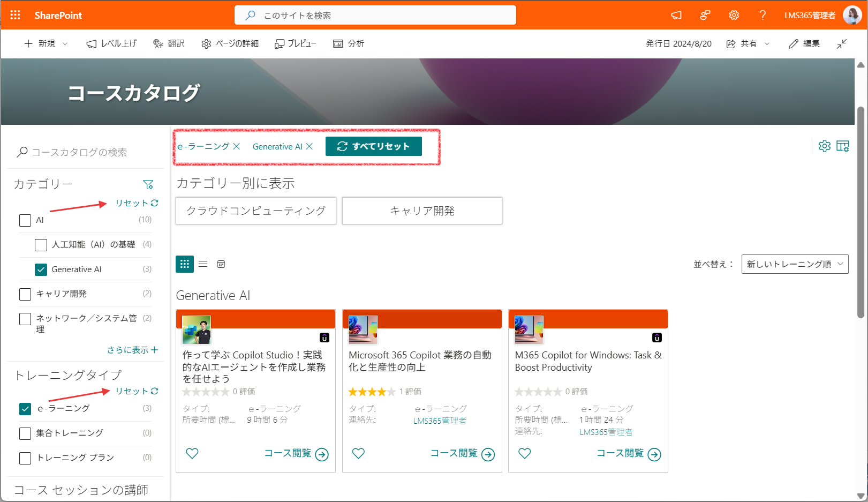Expand the 共有 dropdown chevron
Viewport: 868px width, 502px height.
[x=767, y=44]
